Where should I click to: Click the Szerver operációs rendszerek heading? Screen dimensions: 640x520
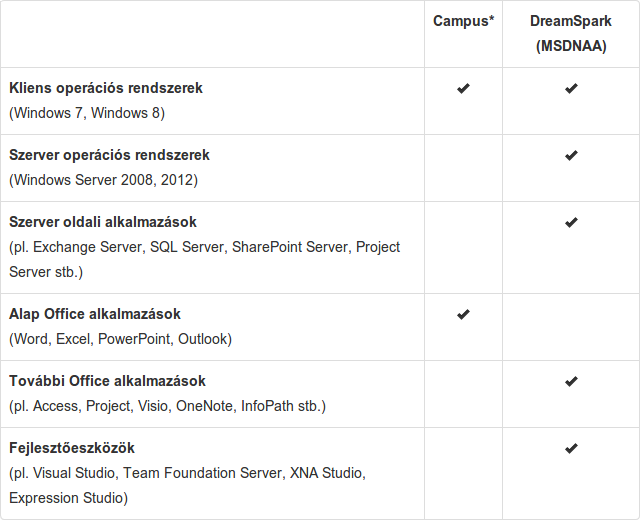click(109, 155)
